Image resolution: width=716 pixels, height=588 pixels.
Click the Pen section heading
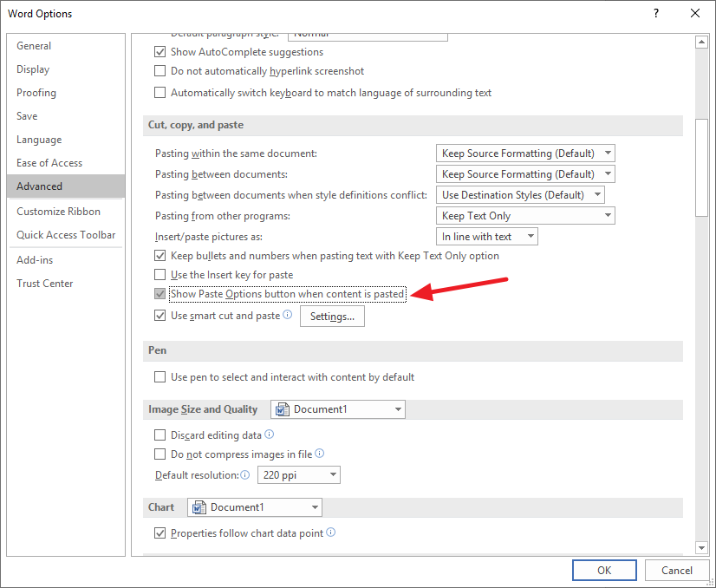157,350
